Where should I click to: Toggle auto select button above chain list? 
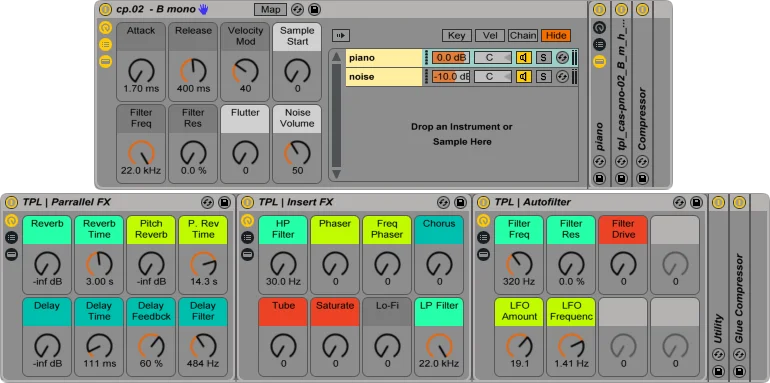tap(341, 35)
